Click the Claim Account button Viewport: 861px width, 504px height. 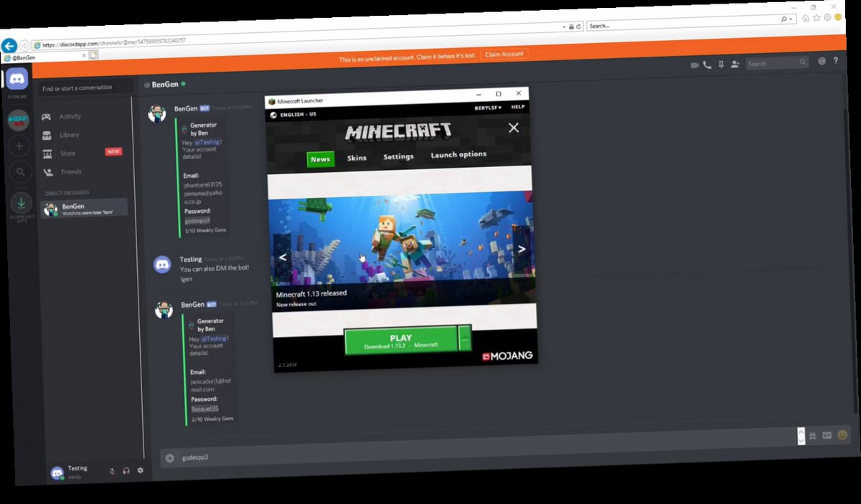[504, 53]
